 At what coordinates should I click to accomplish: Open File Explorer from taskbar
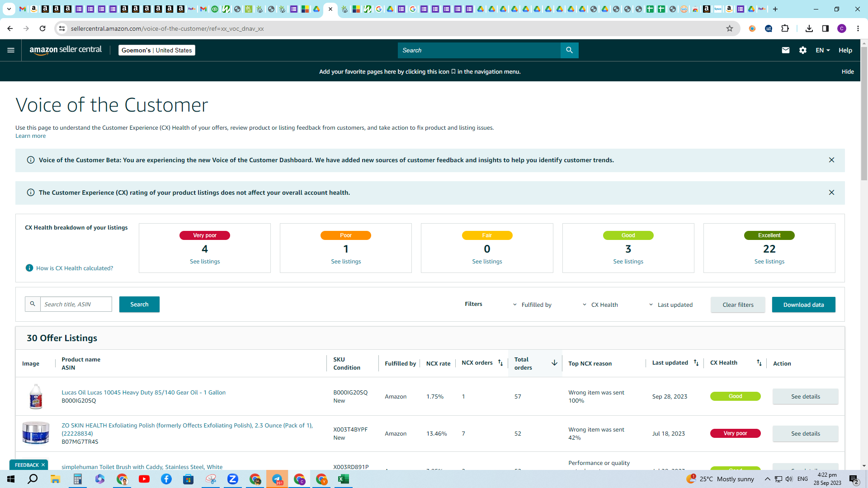[55, 479]
